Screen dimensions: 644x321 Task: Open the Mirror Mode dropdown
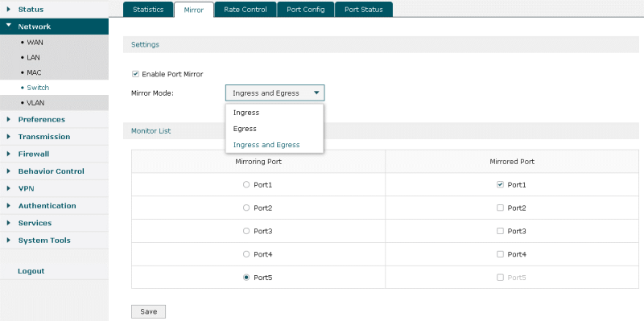click(x=275, y=93)
